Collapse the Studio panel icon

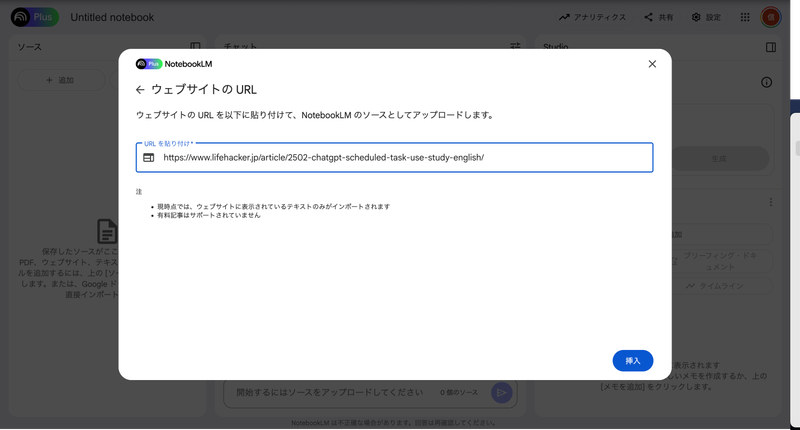[771, 47]
